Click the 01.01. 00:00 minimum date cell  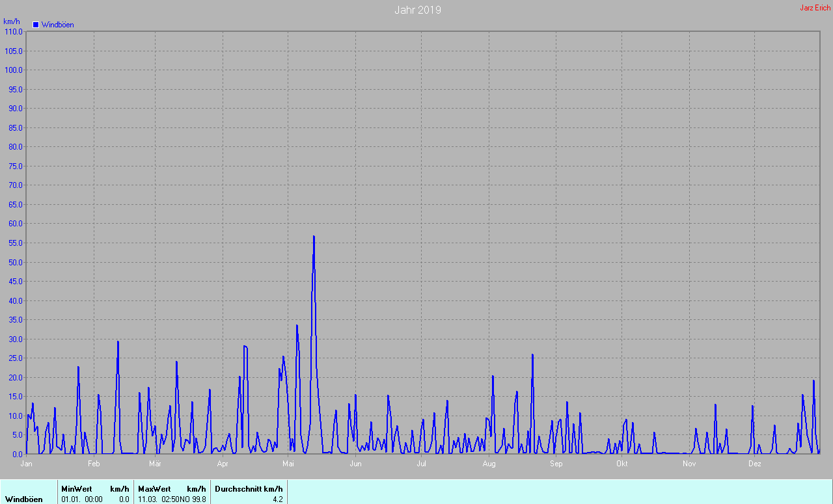[81, 499]
